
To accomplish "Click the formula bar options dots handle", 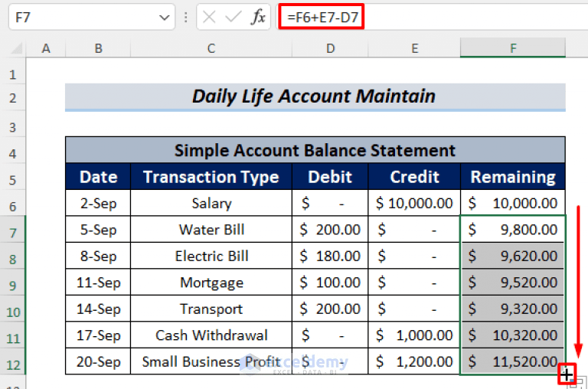I will (186, 18).
